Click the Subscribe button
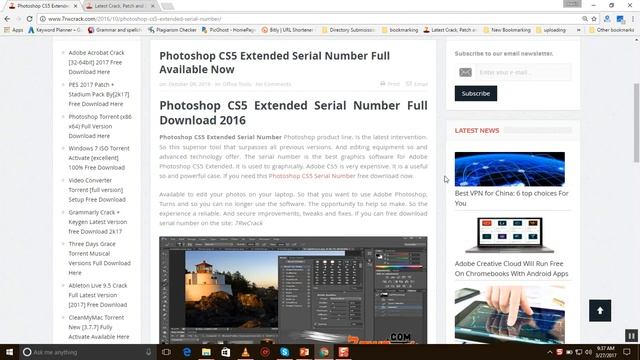640x360 pixels. [x=476, y=93]
